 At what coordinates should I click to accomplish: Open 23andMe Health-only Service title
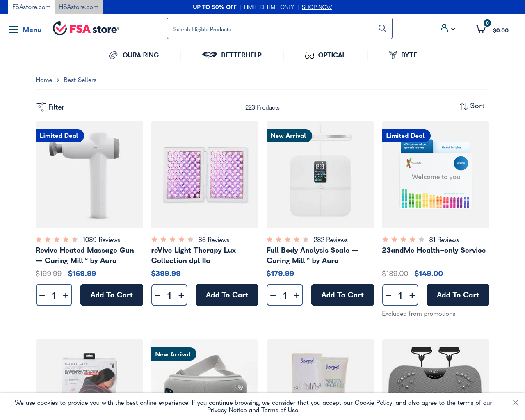pyautogui.click(x=434, y=250)
